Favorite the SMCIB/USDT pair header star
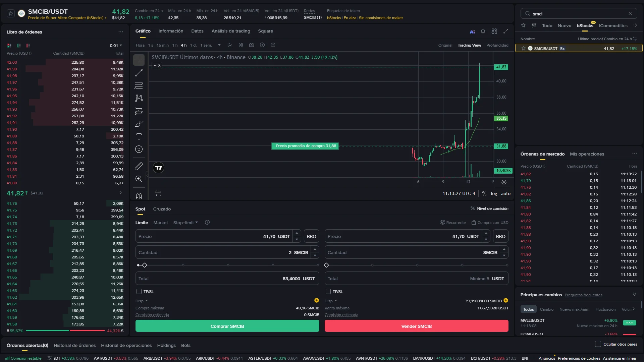Screen dimensions: 644x362 11,13
